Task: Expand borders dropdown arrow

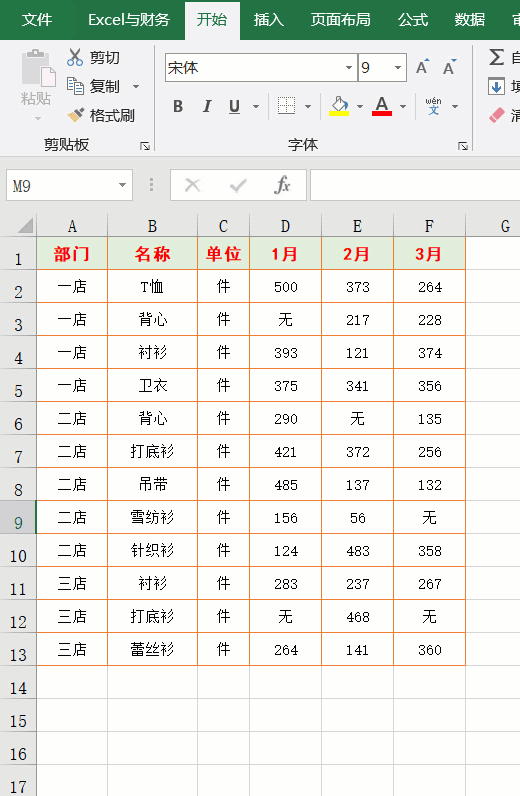Action: click(308, 107)
